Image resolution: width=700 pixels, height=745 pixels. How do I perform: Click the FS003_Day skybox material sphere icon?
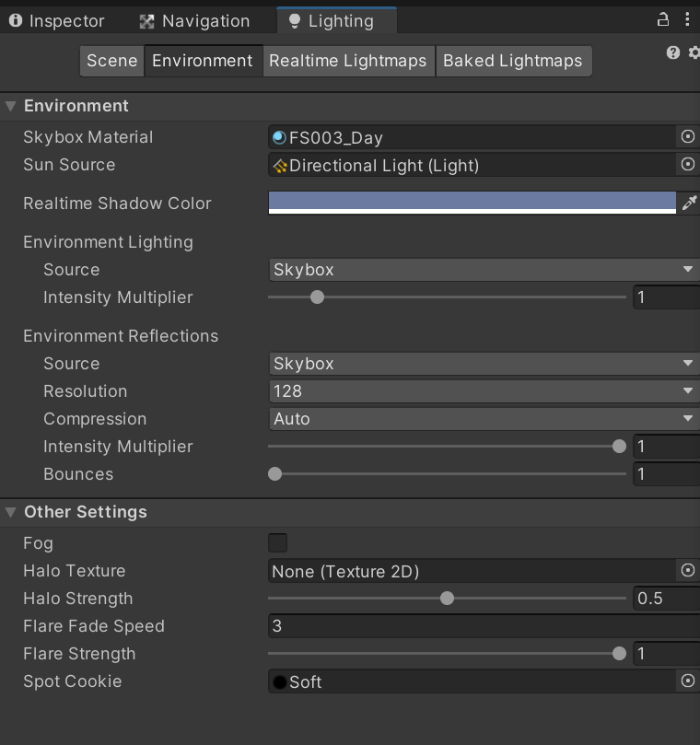pos(279,137)
